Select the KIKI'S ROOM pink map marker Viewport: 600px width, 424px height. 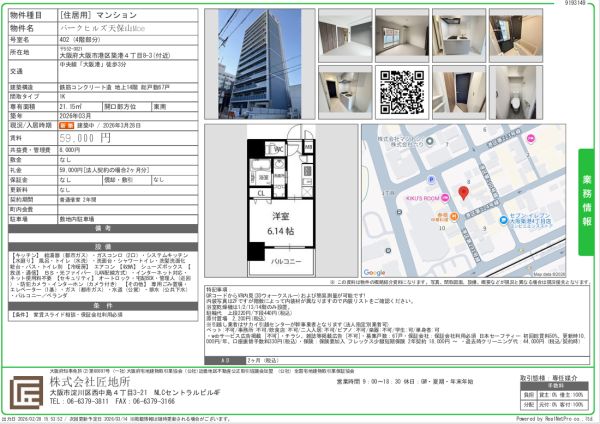(x=445, y=198)
